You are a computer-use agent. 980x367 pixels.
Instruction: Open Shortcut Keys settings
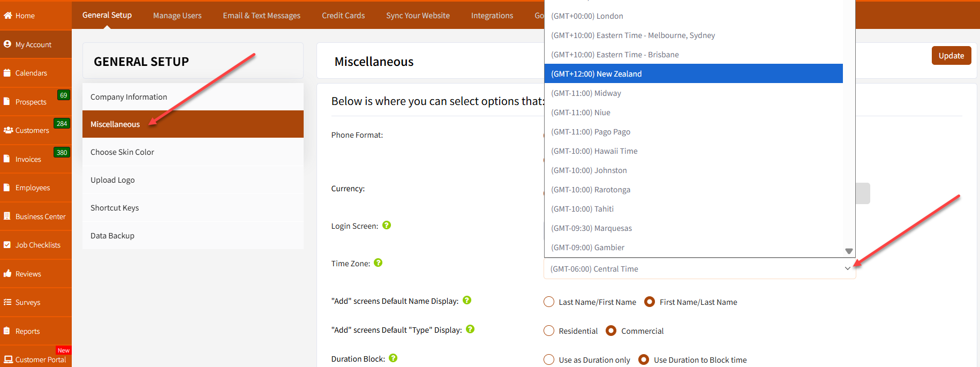point(193,208)
